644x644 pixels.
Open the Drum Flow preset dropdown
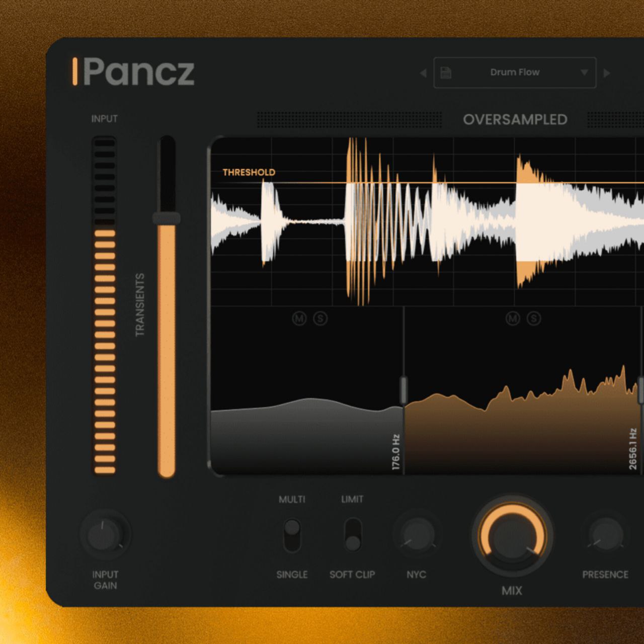pos(584,72)
